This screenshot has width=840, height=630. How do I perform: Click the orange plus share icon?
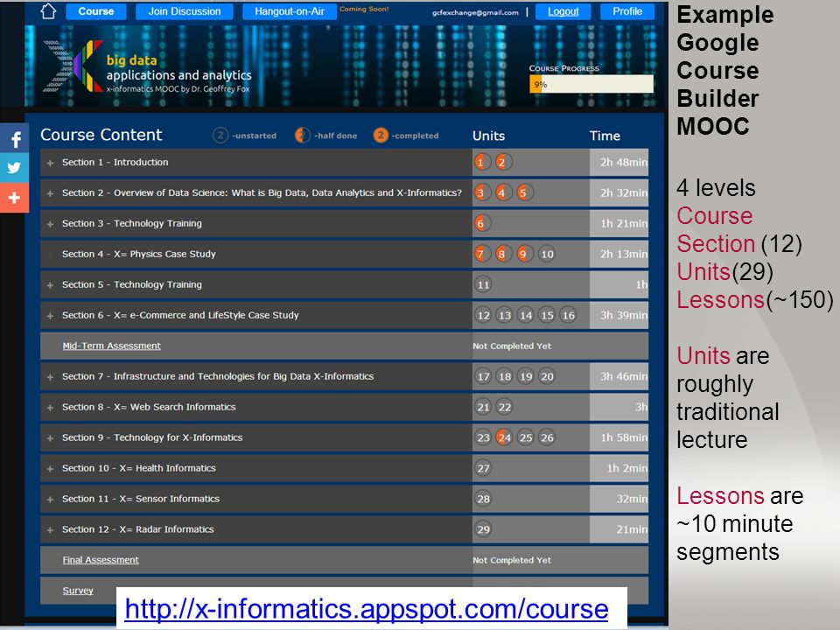(x=15, y=198)
